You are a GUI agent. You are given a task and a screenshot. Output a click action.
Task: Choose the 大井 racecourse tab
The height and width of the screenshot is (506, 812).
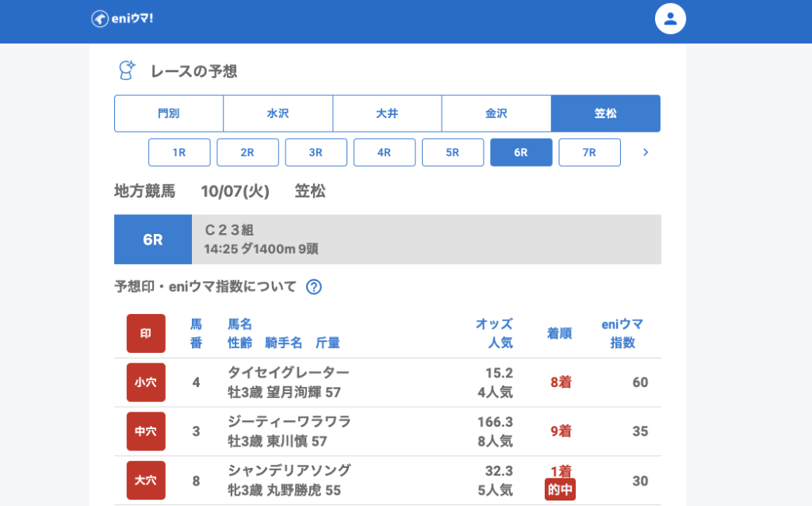point(387,113)
